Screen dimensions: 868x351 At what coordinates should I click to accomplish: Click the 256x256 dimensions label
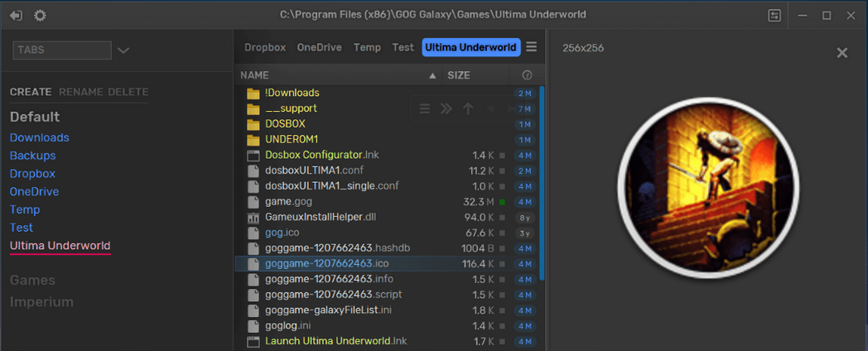(x=583, y=48)
